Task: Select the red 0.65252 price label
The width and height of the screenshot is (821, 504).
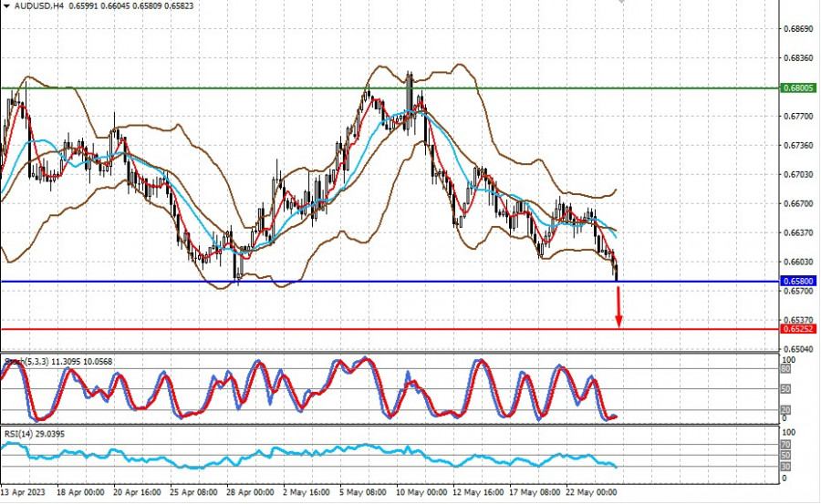Action: pyautogui.click(x=798, y=329)
